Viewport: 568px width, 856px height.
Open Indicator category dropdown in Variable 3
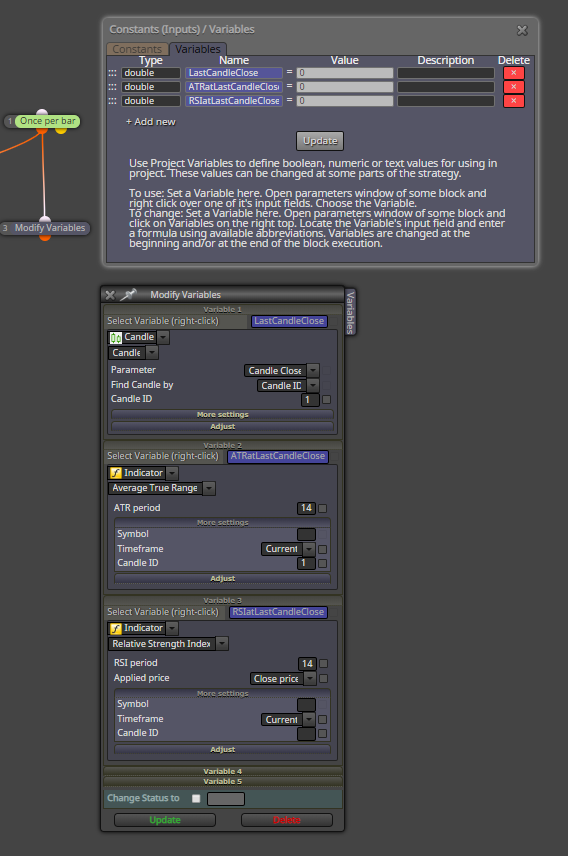(172, 628)
